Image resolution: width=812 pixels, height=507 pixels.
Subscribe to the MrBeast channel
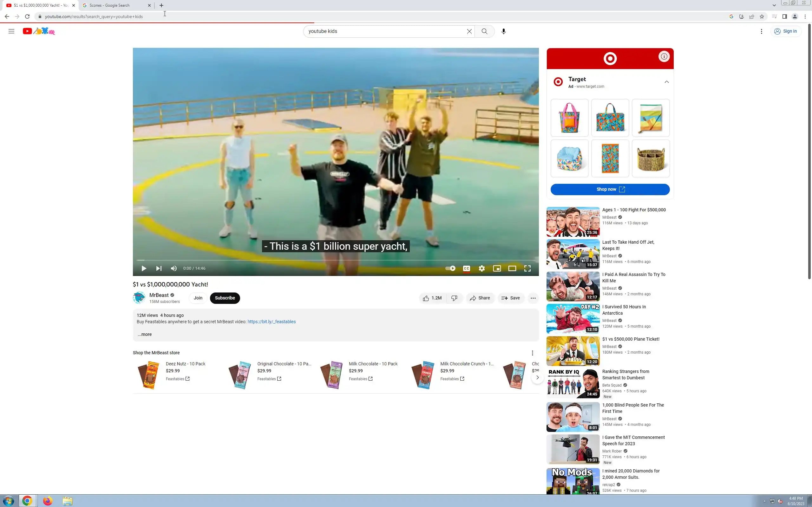225,298
